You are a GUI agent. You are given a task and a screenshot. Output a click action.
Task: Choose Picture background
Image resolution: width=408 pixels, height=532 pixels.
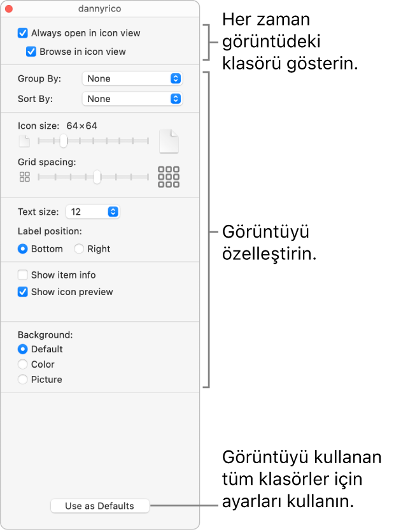click(x=23, y=379)
